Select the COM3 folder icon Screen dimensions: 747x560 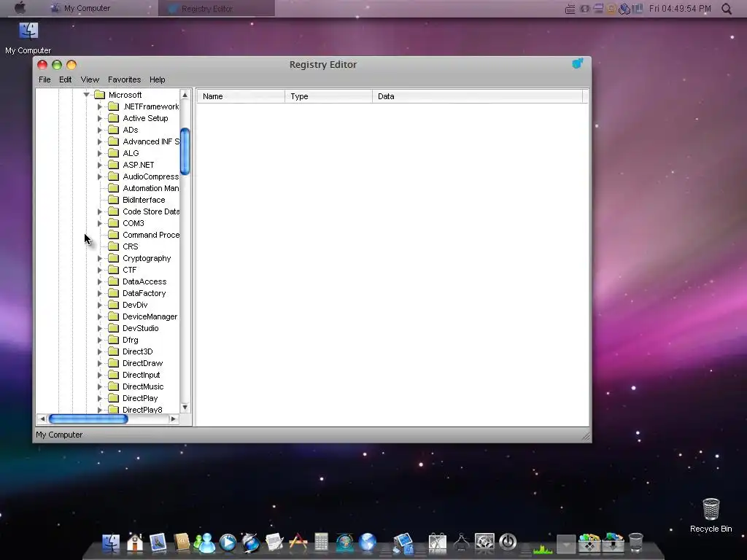pyautogui.click(x=113, y=223)
